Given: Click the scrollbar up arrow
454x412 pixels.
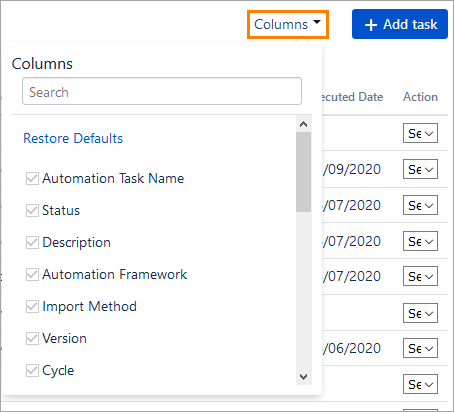Looking at the screenshot, I should (x=303, y=124).
